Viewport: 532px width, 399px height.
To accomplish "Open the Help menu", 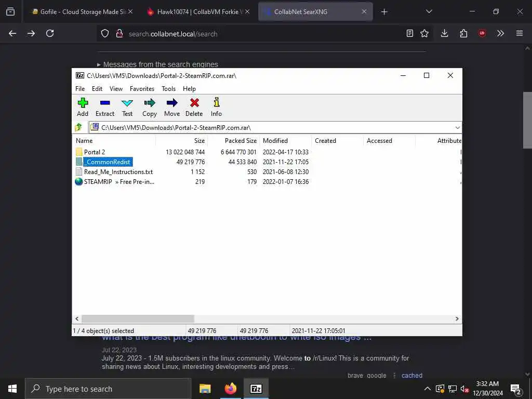I will [x=189, y=88].
